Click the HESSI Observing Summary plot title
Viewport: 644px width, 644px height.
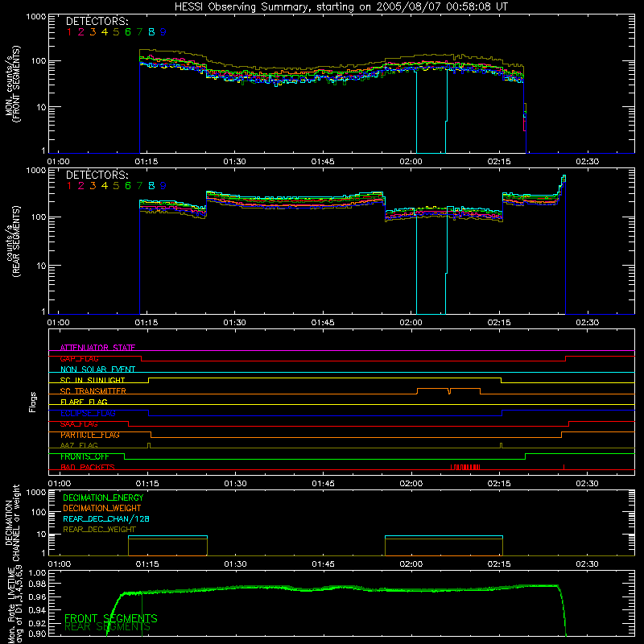point(341,7)
